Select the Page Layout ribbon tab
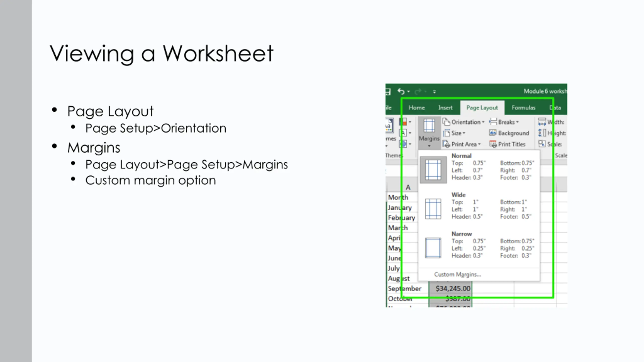Image resolution: width=644 pixels, height=362 pixels. pyautogui.click(x=482, y=108)
